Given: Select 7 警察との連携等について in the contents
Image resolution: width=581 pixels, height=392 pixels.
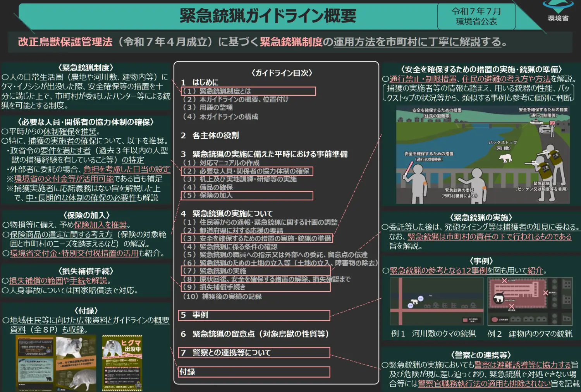Looking at the screenshot, I should pyautogui.click(x=254, y=353).
